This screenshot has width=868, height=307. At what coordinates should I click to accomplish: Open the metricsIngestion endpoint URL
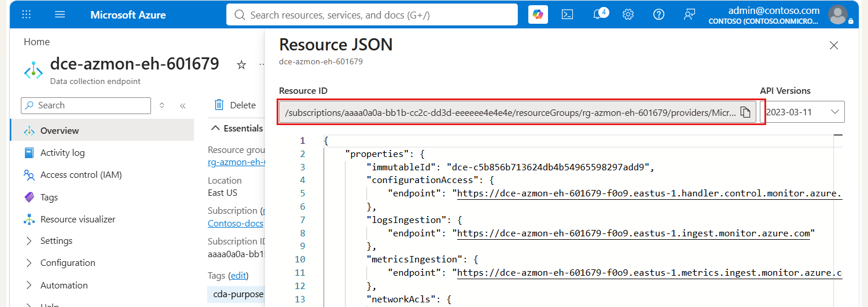coord(649,273)
